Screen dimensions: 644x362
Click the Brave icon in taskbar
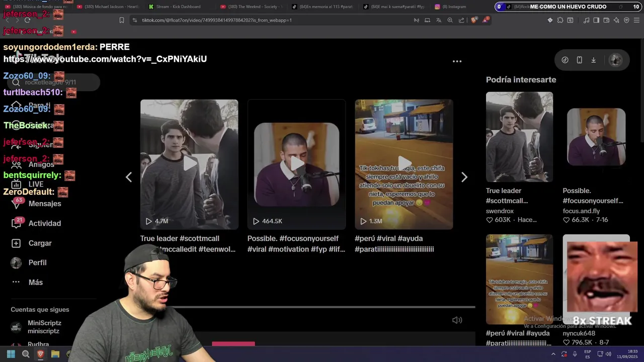[x=41, y=354]
